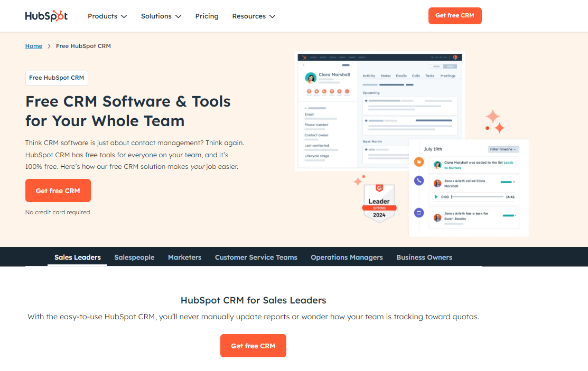Expand the Solutions dropdown menu
The height and width of the screenshot is (371, 588).
pos(161,16)
